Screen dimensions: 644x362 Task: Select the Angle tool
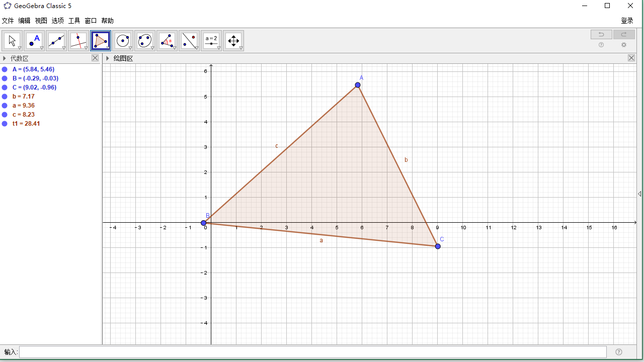[x=167, y=40]
